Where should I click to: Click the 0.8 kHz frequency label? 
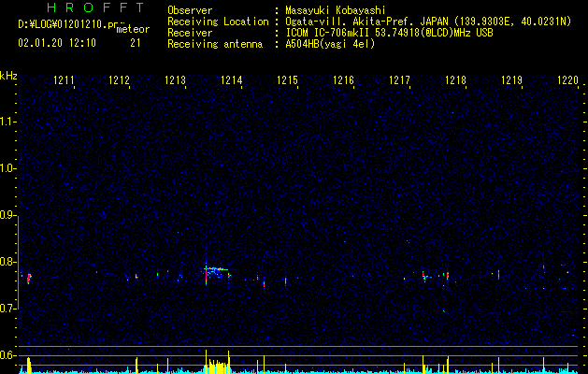[7, 262]
